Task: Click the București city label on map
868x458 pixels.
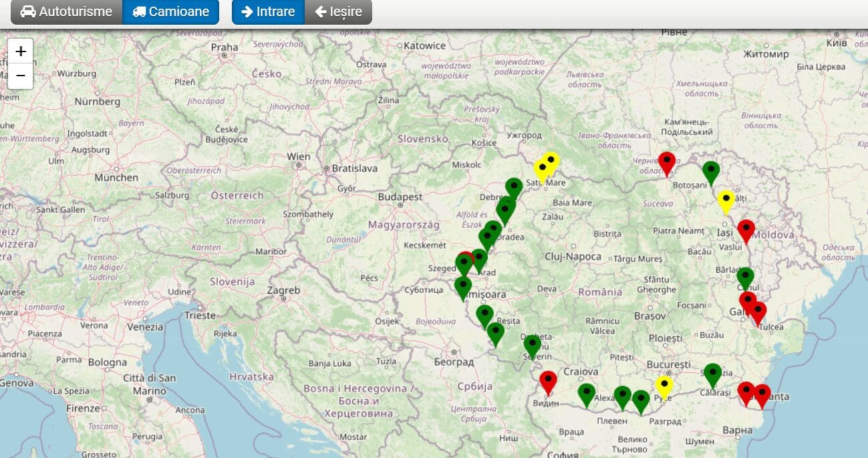Action: [x=668, y=365]
